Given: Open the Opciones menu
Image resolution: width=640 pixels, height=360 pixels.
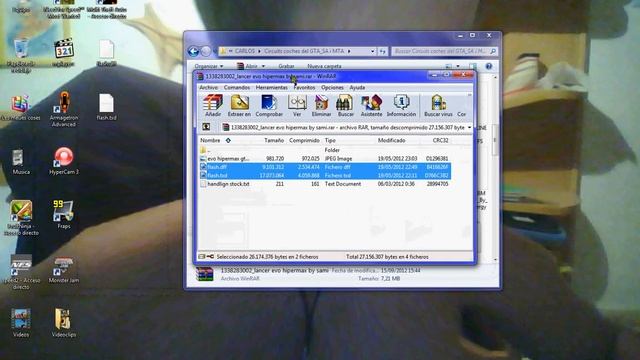Looking at the screenshot, I should [332, 87].
